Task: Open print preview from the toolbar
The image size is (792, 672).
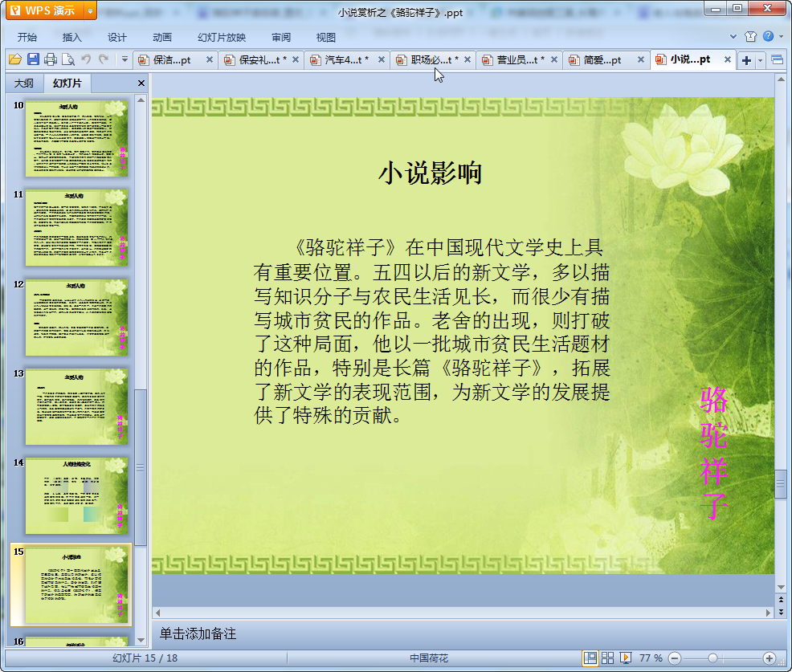Action: [x=68, y=59]
